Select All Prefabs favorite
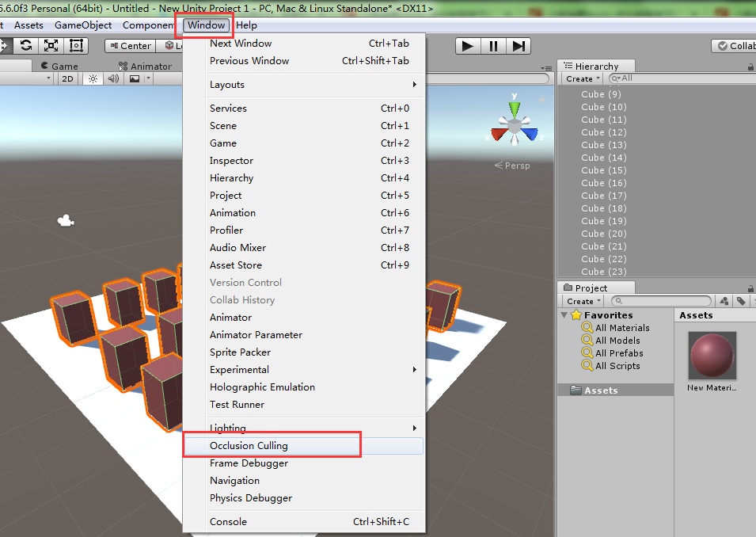 click(x=613, y=353)
